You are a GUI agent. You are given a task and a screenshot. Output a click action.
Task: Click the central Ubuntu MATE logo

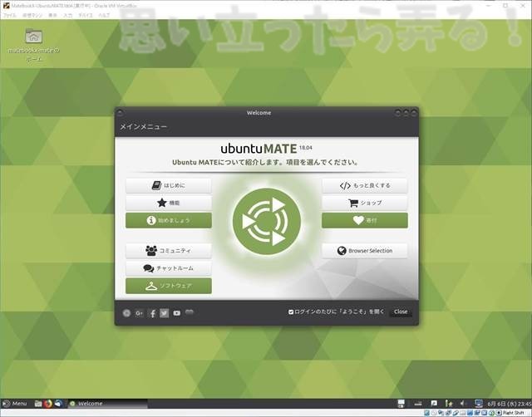coord(267,222)
